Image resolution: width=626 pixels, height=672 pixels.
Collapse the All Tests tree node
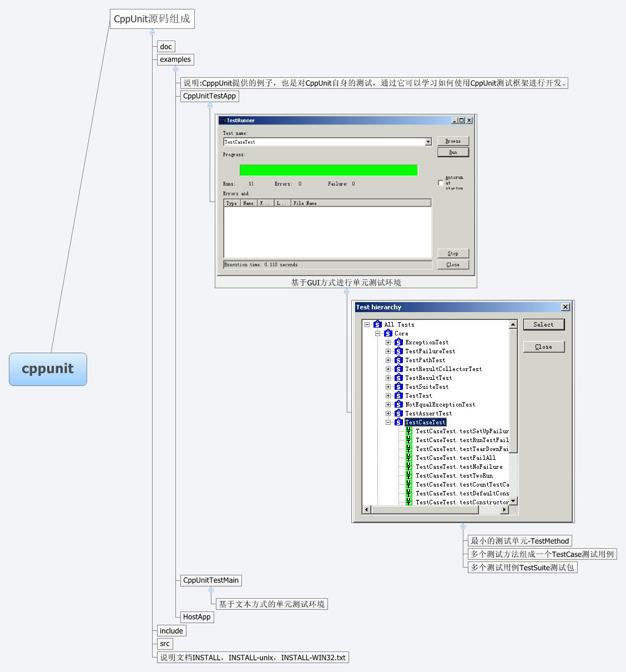[367, 324]
